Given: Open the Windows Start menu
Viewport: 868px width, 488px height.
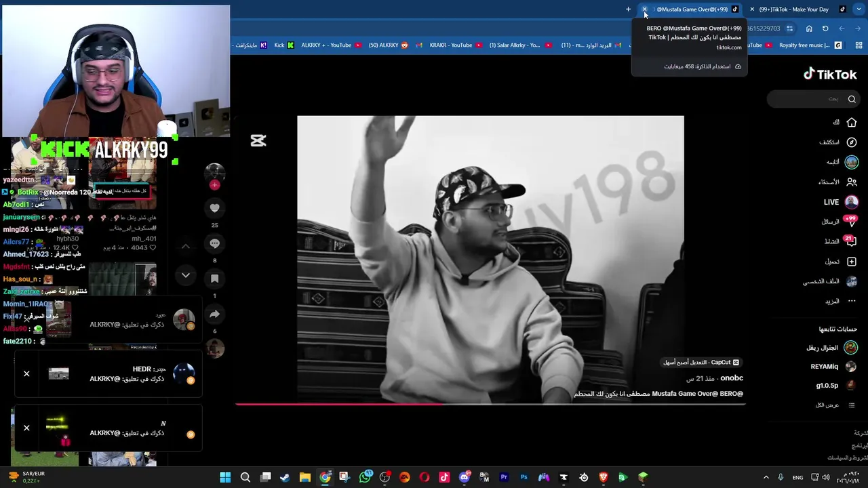Looking at the screenshot, I should [x=225, y=477].
